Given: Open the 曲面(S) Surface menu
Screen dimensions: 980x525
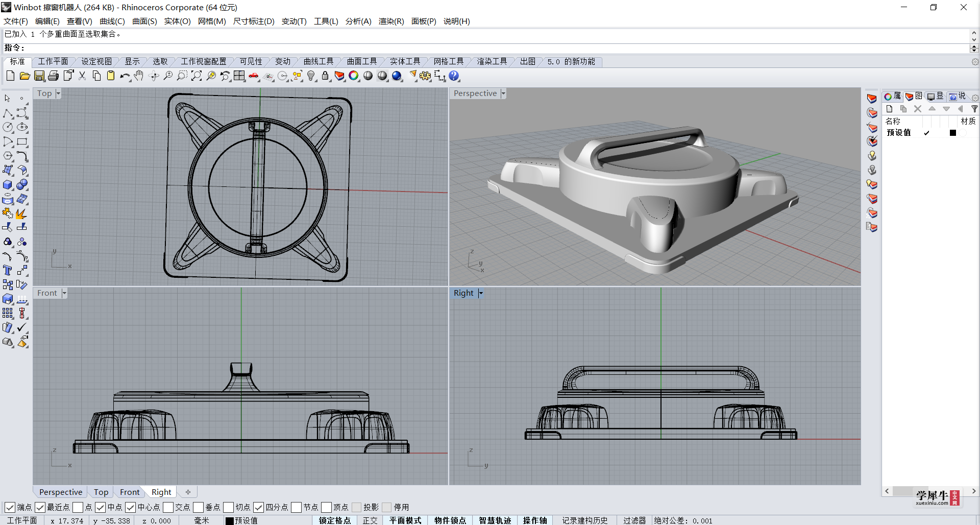Looking at the screenshot, I should 144,21.
